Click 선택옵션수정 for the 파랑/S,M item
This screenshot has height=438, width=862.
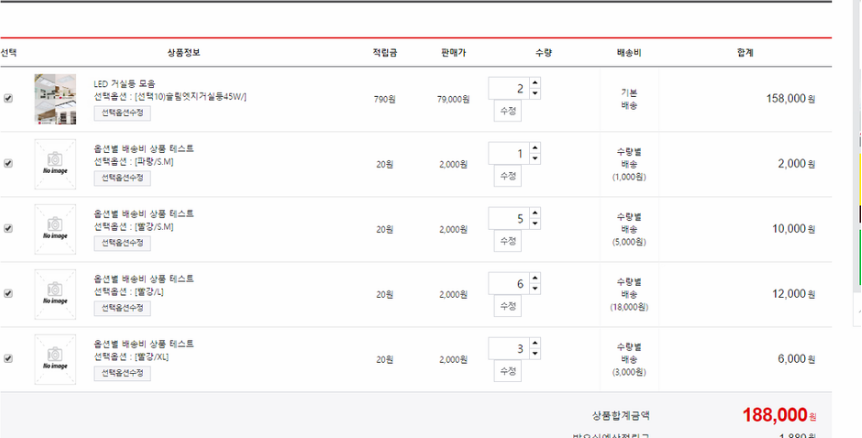coord(122,178)
